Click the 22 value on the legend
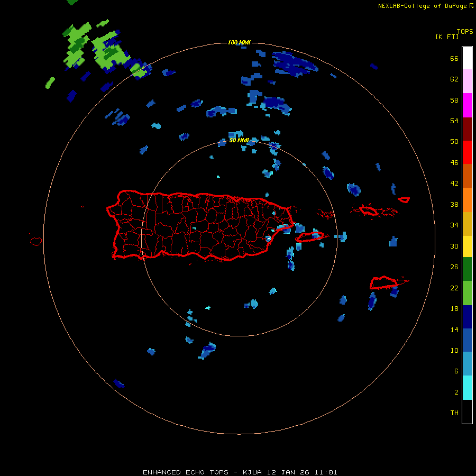476x476 pixels. coord(454,288)
